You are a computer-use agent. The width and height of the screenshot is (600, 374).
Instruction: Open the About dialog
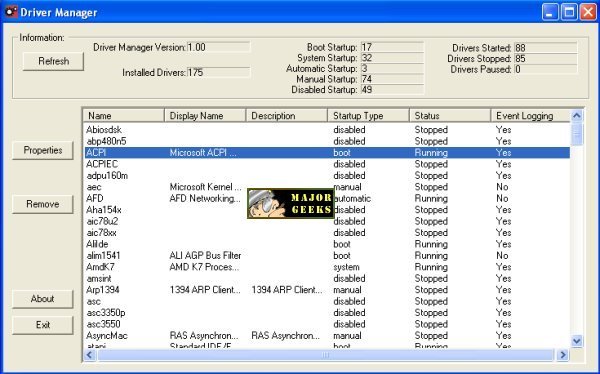(x=42, y=299)
